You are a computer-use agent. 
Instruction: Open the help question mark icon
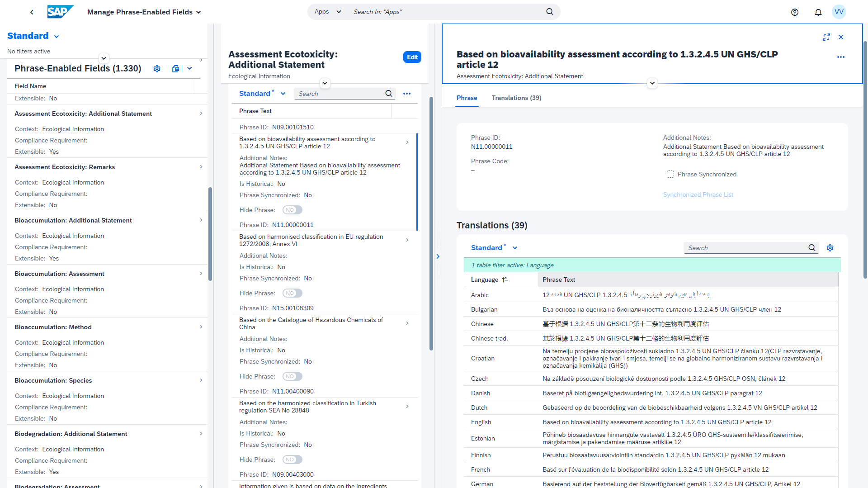click(794, 12)
